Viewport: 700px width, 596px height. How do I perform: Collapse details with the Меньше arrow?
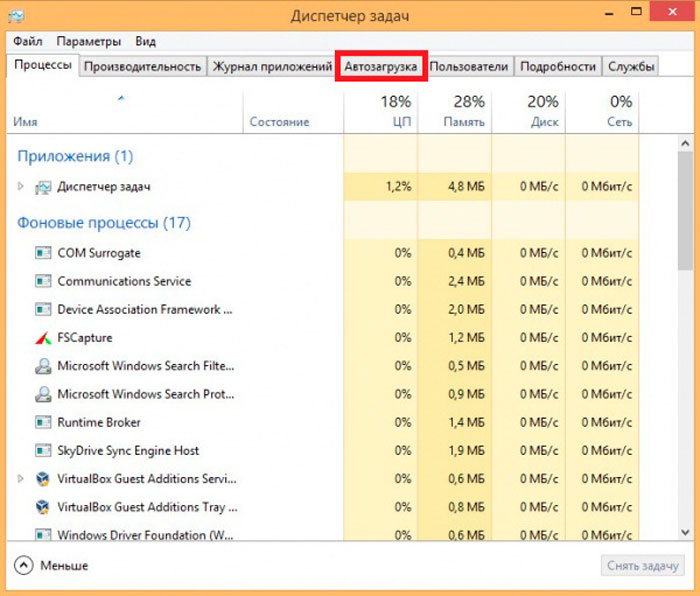point(24,566)
